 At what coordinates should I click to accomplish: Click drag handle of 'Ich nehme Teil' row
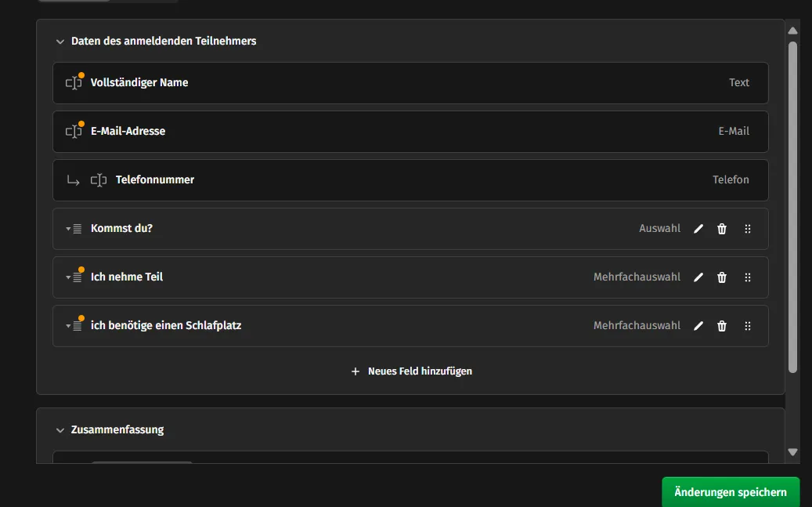747,277
